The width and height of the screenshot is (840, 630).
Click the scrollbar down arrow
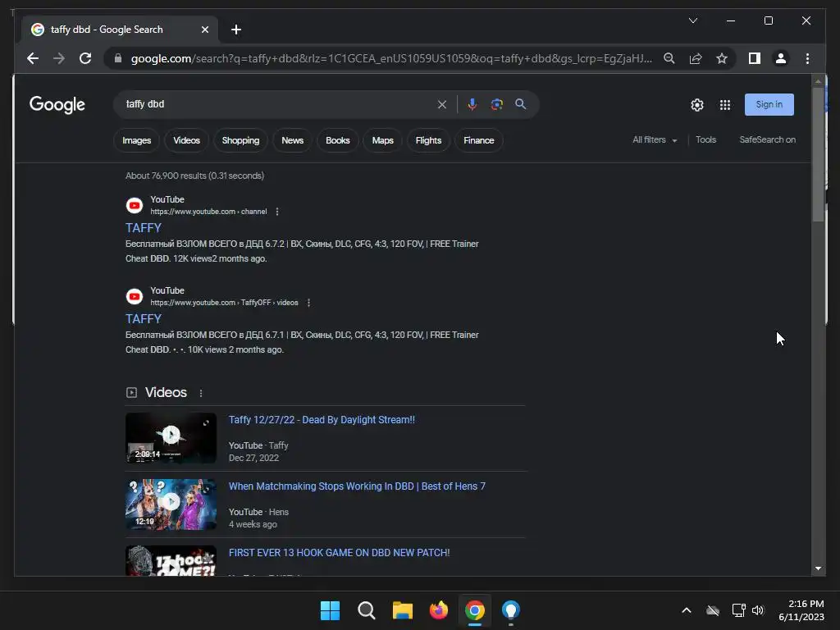[x=818, y=568]
